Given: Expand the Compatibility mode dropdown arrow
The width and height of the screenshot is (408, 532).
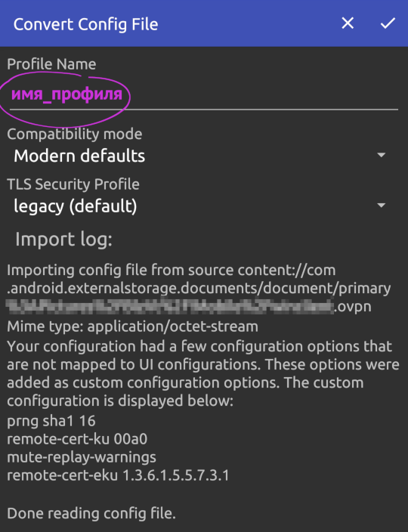Looking at the screenshot, I should click(x=382, y=155).
